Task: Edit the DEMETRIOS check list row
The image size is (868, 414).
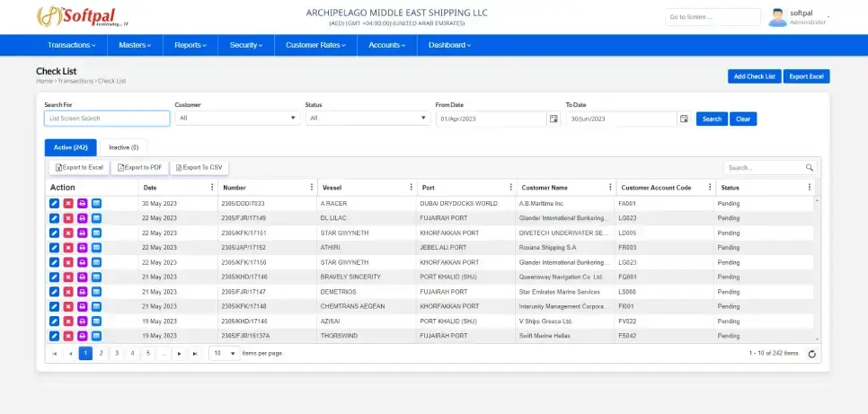Action: tap(54, 292)
